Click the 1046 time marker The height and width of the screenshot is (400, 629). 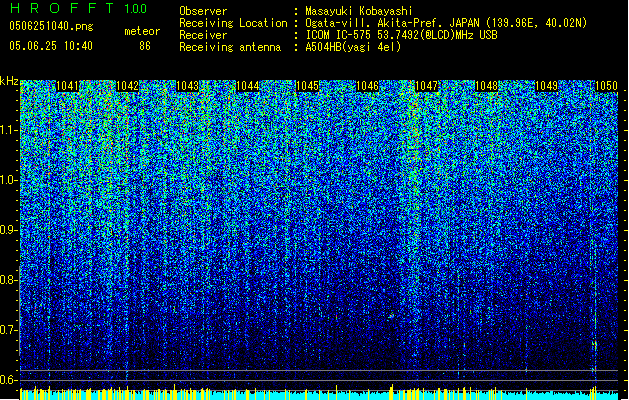point(367,86)
